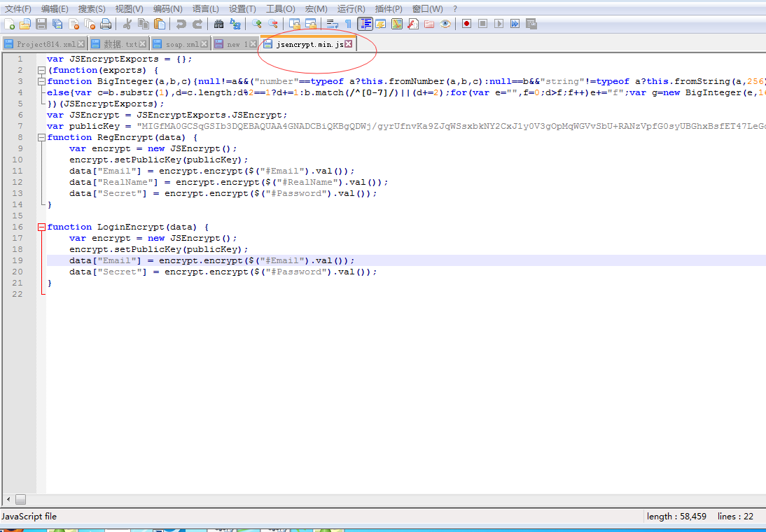The height and width of the screenshot is (532, 766).
Task: Open the 窗口(W) menu
Action: 427,9
